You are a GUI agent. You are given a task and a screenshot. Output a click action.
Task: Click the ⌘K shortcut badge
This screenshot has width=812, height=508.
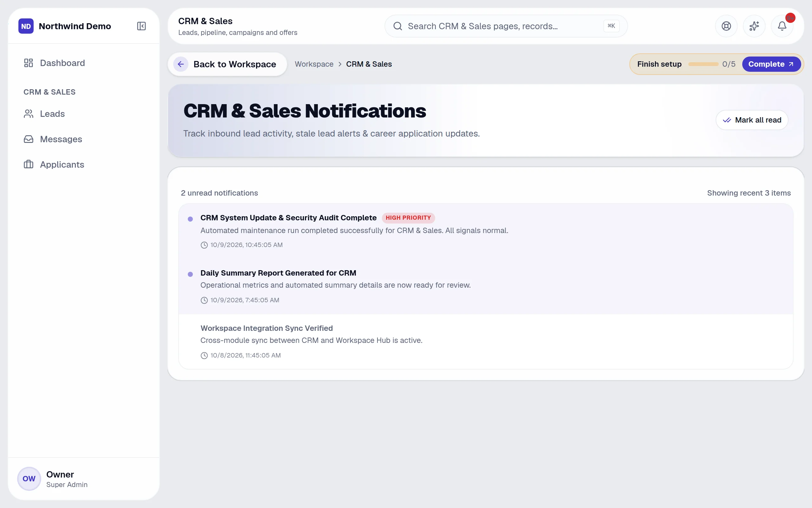pos(611,26)
